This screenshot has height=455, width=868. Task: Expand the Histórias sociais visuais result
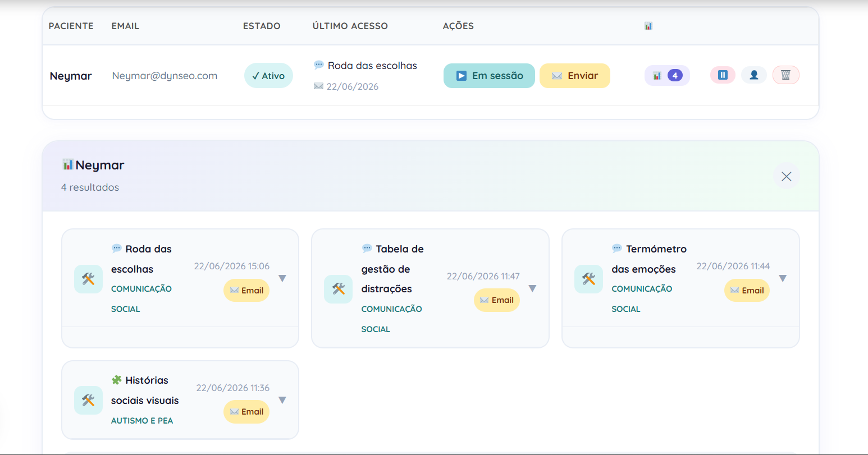pos(282,400)
